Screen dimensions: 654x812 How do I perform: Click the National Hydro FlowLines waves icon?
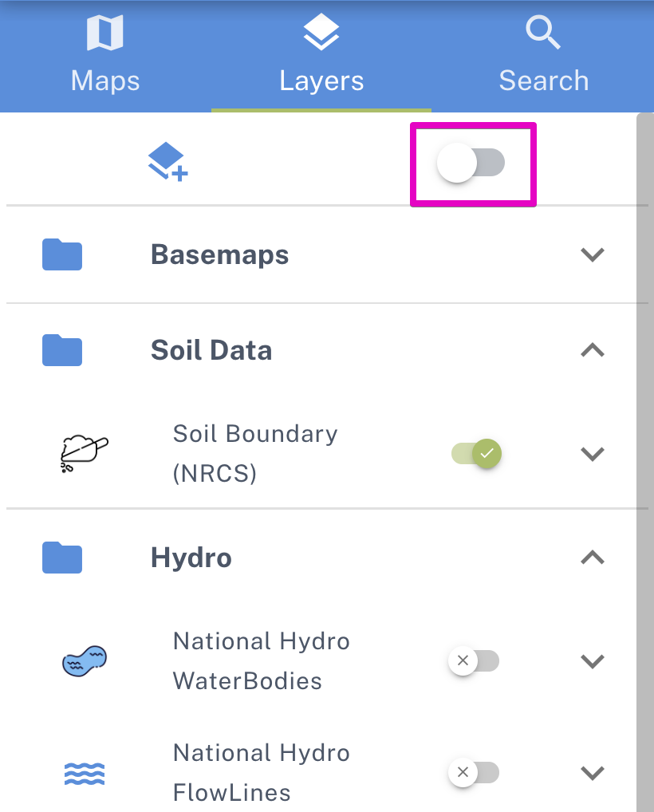(84, 772)
